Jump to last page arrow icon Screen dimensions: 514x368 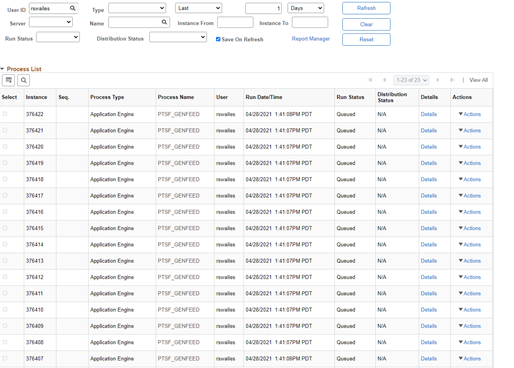click(x=452, y=80)
